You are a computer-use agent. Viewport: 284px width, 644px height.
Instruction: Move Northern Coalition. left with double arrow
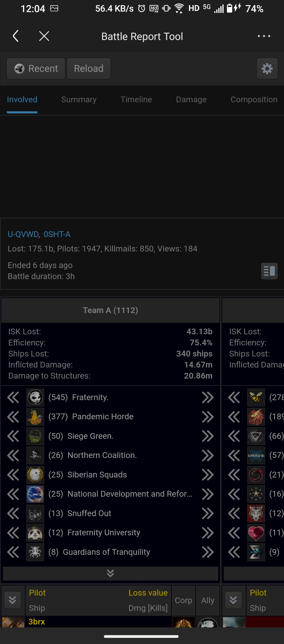[13, 455]
